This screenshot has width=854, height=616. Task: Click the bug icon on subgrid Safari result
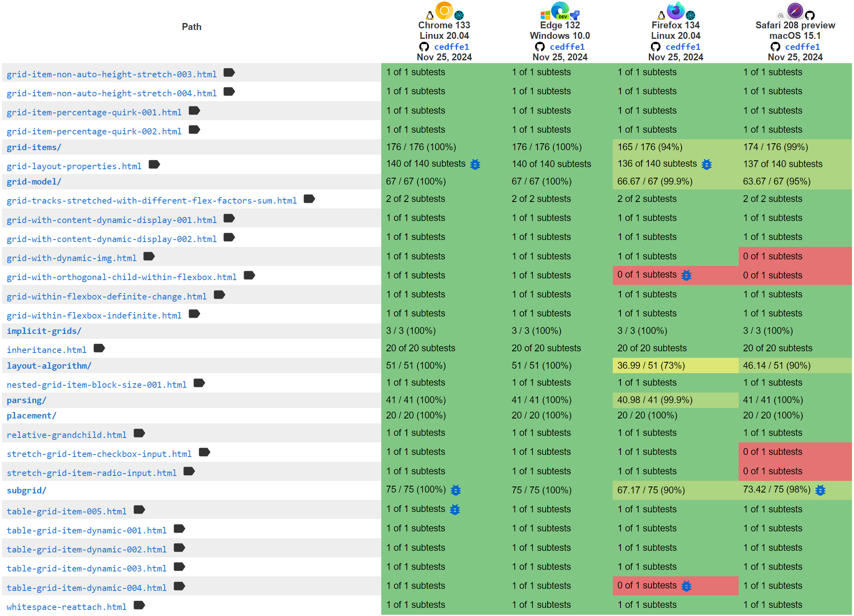tap(820, 490)
